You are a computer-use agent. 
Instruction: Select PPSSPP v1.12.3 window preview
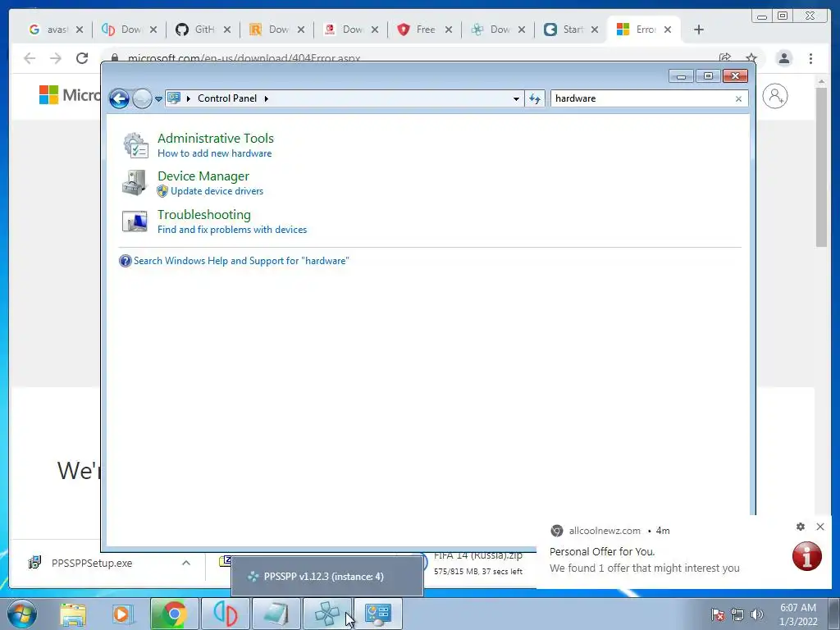click(x=327, y=577)
